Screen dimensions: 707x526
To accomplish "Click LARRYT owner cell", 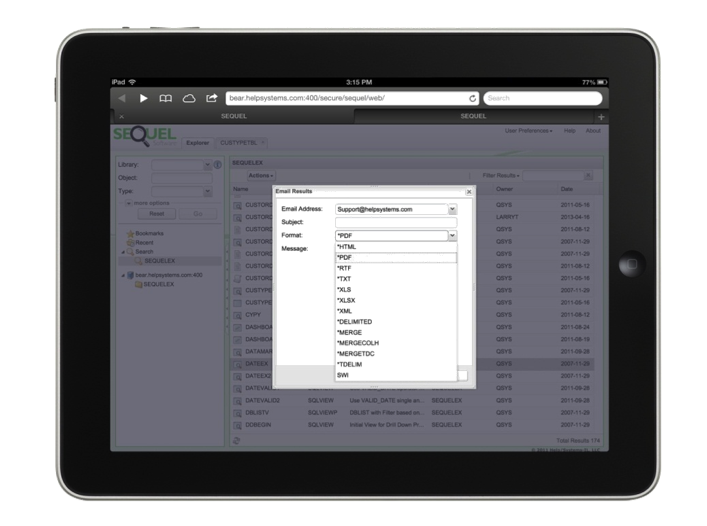I will pyautogui.click(x=507, y=217).
